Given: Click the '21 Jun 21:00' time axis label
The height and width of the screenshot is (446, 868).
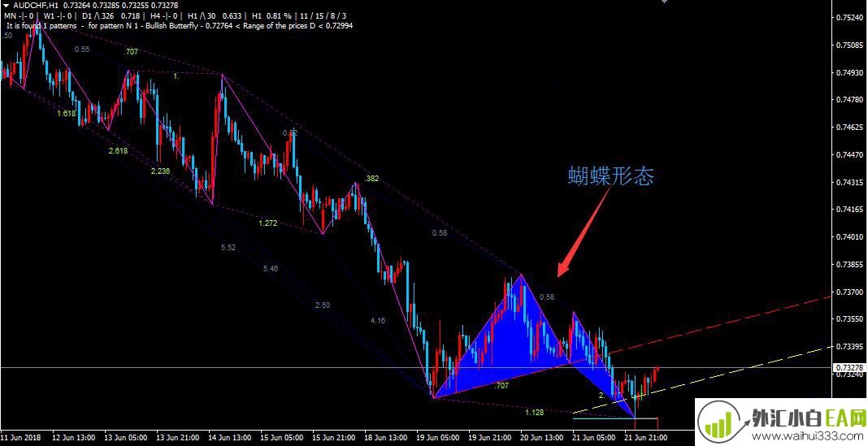Looking at the screenshot, I should (x=646, y=438).
